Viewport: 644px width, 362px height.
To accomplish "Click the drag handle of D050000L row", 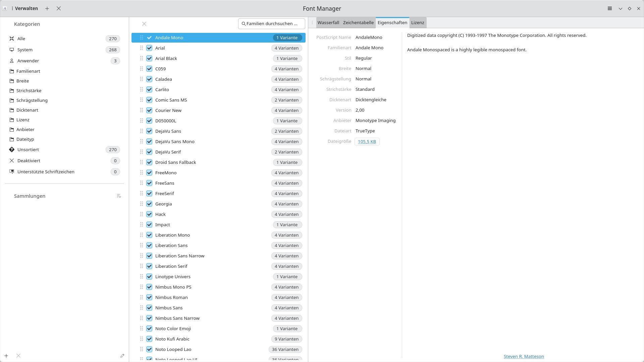I will (x=142, y=121).
